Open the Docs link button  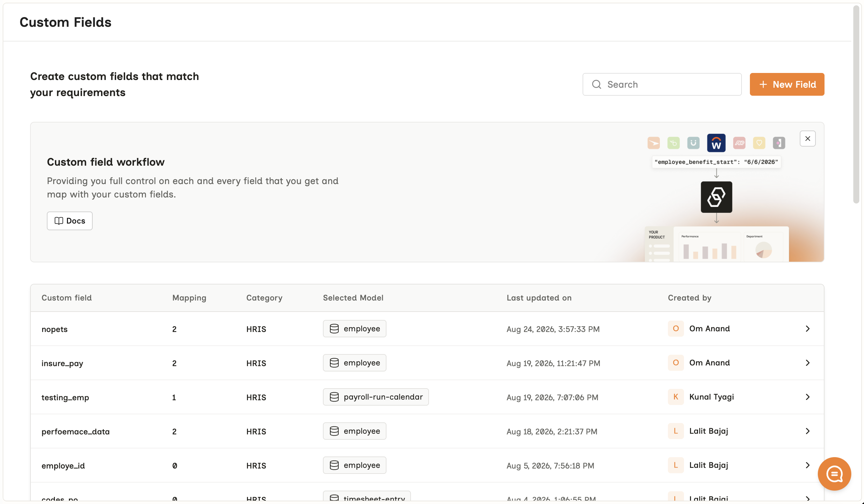(x=70, y=221)
